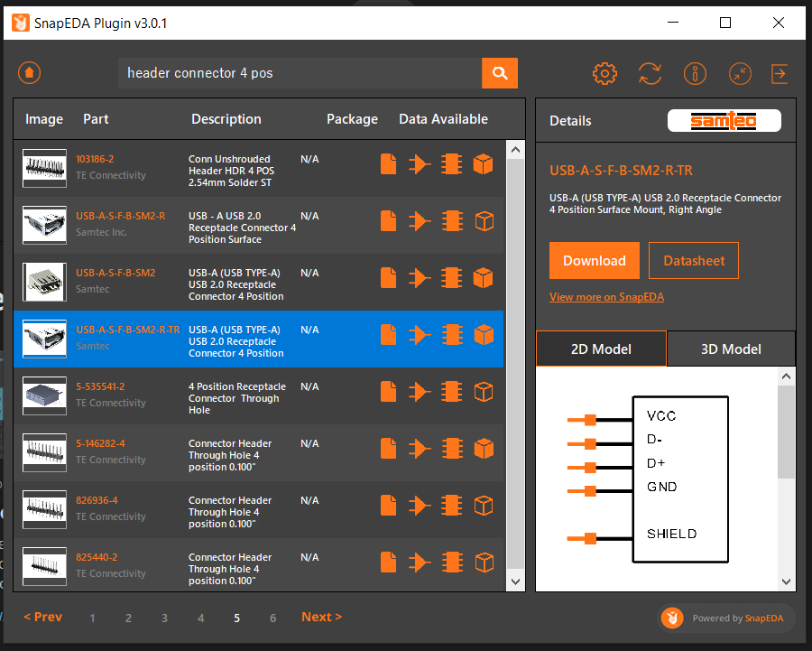Select the 2D Model tab
Viewport: 812px width, 651px height.
pos(601,349)
